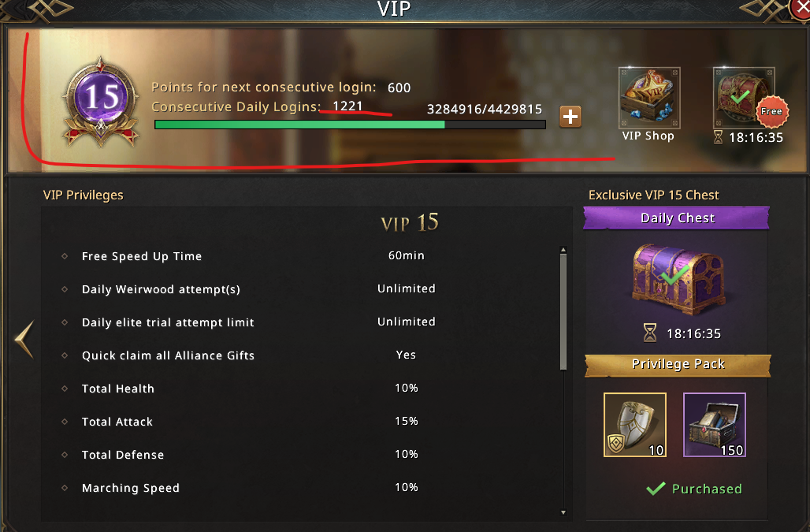Click the green Purchased status label
810x532 pixels.
click(x=694, y=489)
